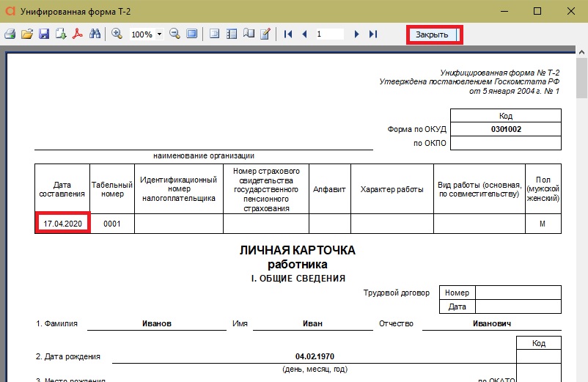Export the form to PDF

tap(78, 34)
